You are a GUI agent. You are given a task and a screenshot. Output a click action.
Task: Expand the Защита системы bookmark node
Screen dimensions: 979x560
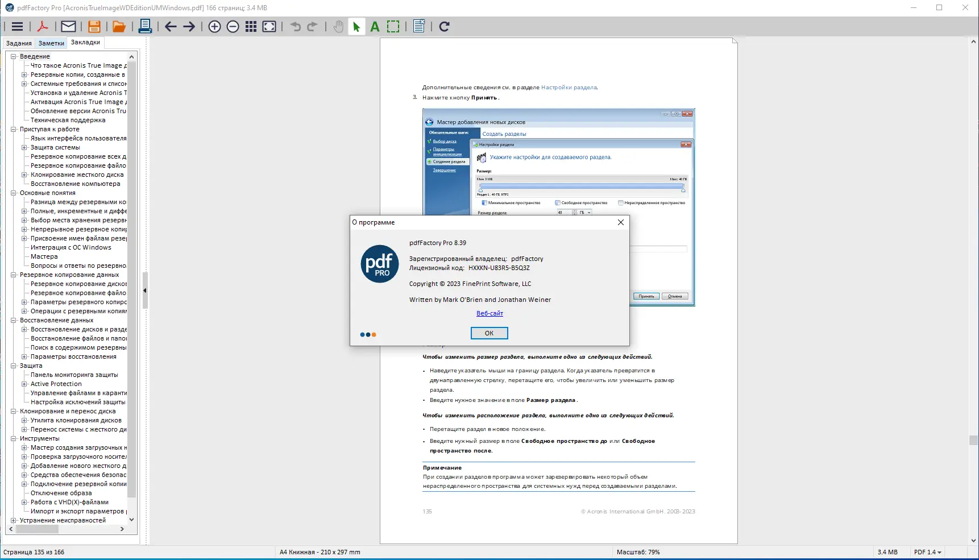(x=24, y=147)
